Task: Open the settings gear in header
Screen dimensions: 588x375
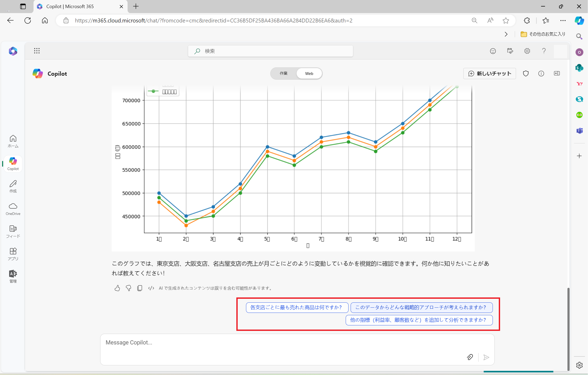Action: click(527, 51)
